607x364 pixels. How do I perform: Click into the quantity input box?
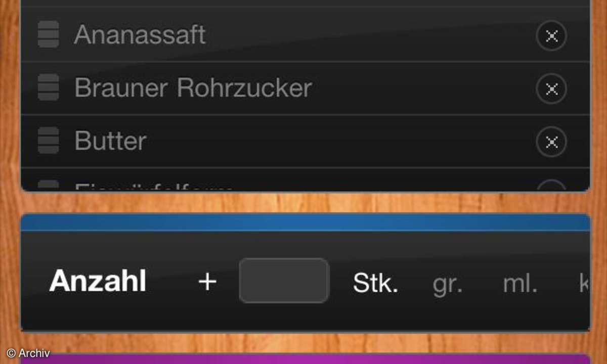tap(284, 281)
